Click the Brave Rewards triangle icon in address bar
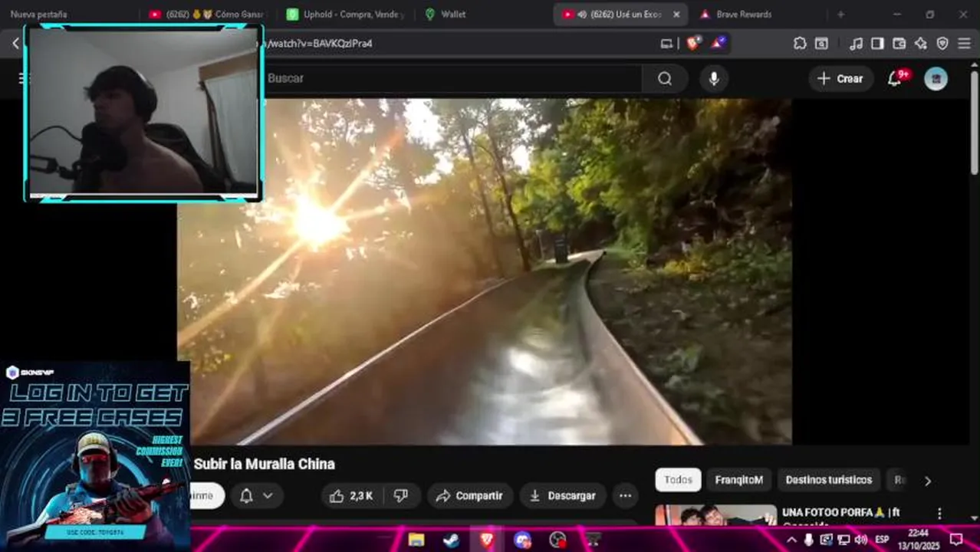Viewport: 980px width, 552px height. (x=718, y=44)
